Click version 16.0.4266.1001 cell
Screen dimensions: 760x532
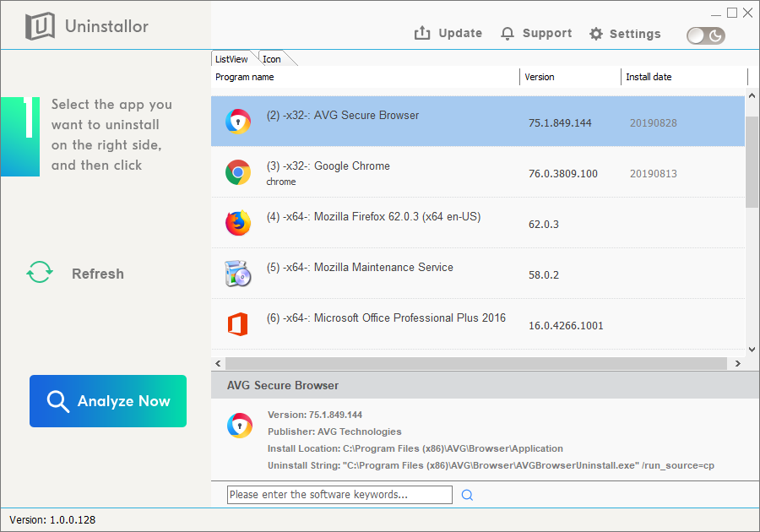click(566, 326)
